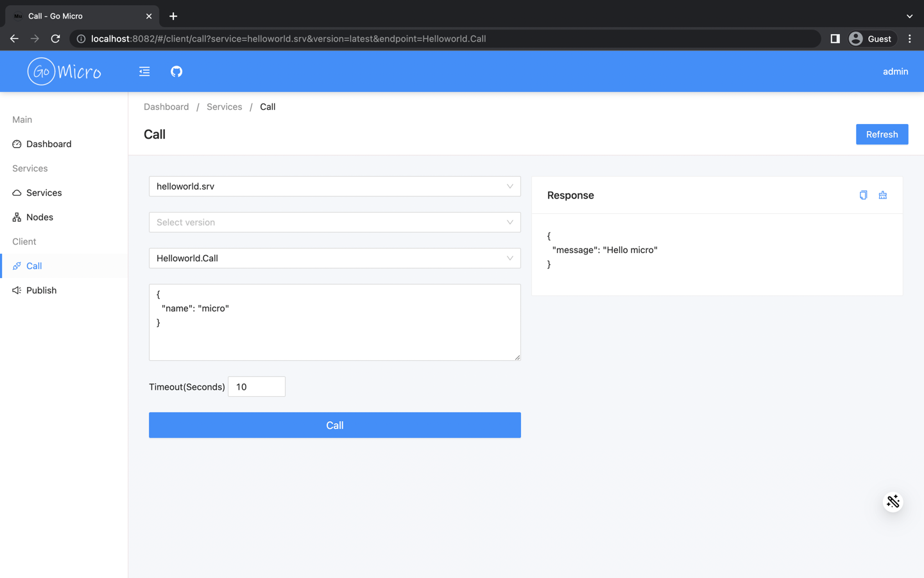Click the Nodes cluster icon in sidebar

click(17, 217)
